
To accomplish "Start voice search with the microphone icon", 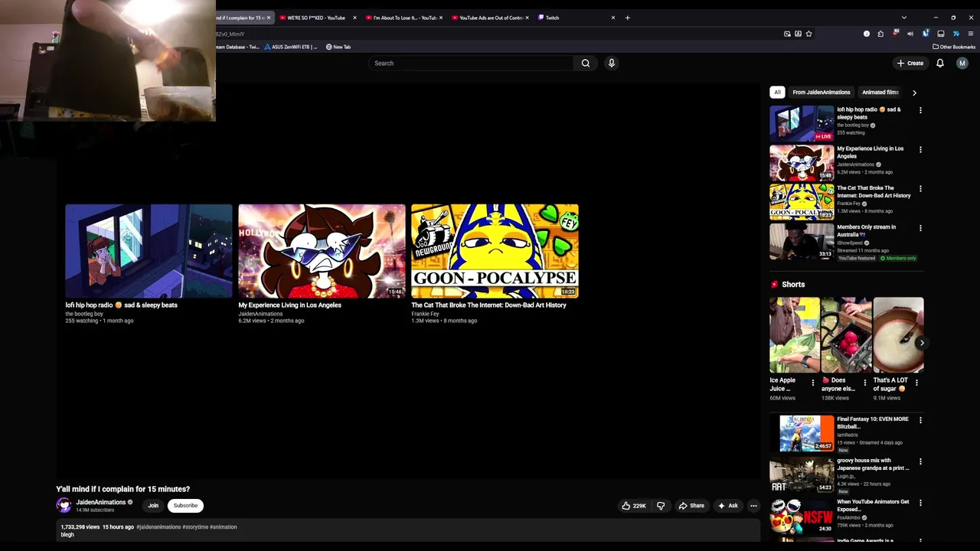I will pyautogui.click(x=612, y=63).
